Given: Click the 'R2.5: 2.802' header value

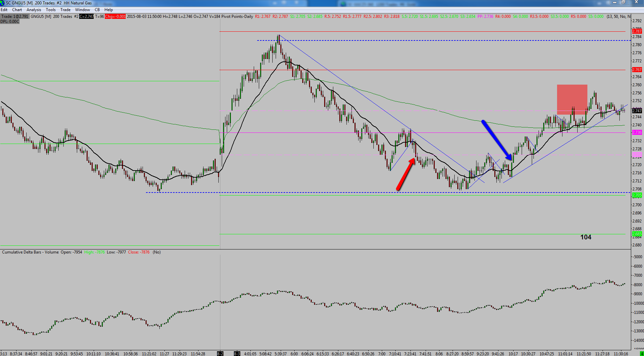Looking at the screenshot, I should pos(373,17).
